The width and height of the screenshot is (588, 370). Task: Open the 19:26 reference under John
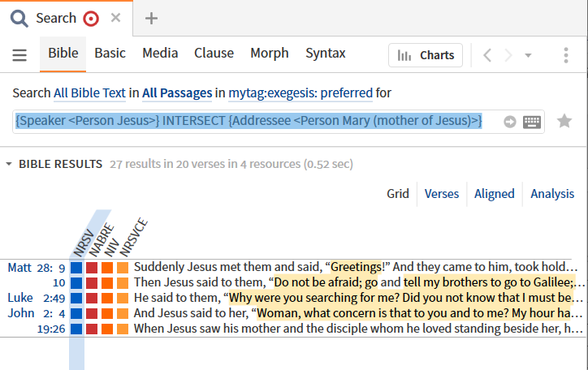[x=51, y=329]
